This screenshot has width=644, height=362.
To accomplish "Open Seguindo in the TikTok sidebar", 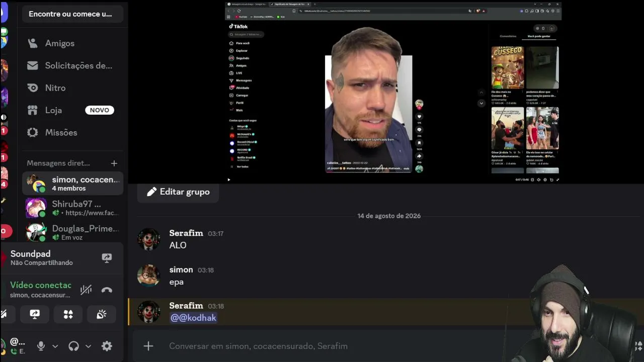I will [x=239, y=58].
